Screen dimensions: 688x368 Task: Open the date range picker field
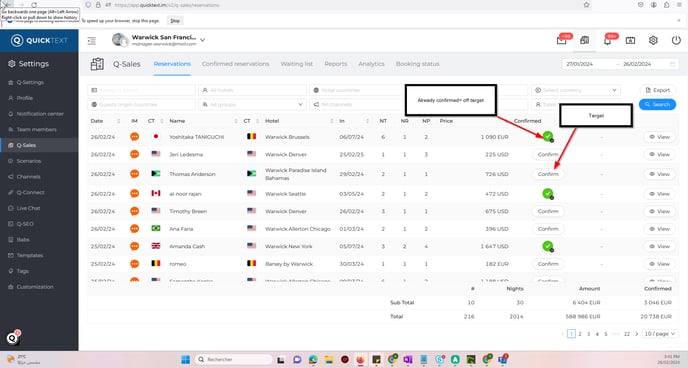(620, 64)
